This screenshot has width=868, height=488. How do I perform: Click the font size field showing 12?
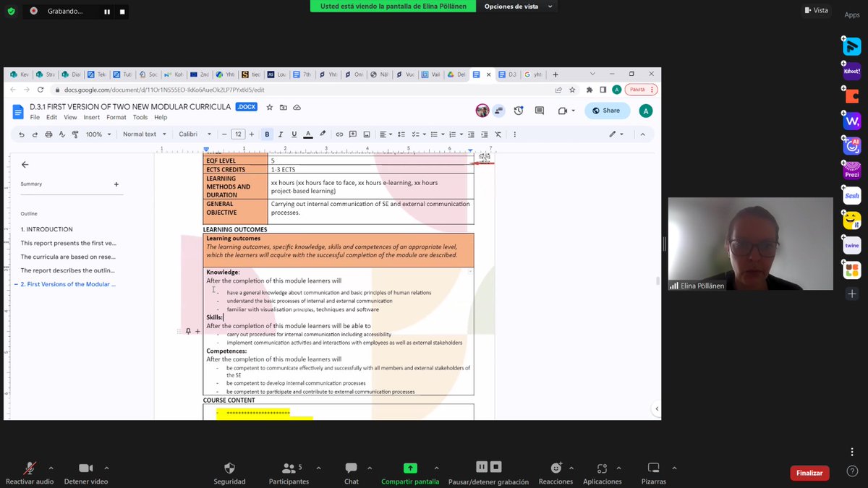point(238,134)
